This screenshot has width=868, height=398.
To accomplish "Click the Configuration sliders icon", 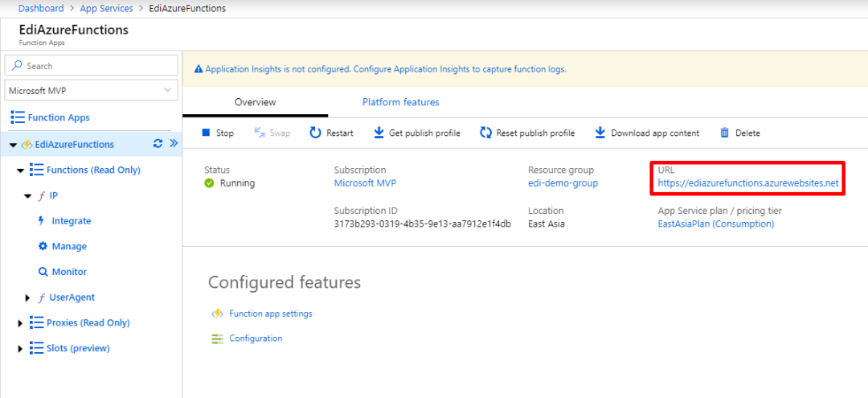I will click(218, 339).
